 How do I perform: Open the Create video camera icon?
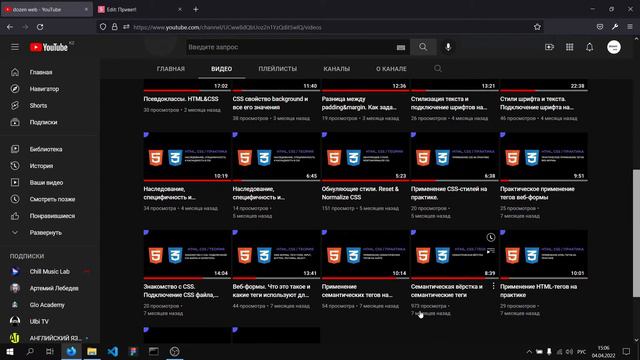pyautogui.click(x=549, y=47)
